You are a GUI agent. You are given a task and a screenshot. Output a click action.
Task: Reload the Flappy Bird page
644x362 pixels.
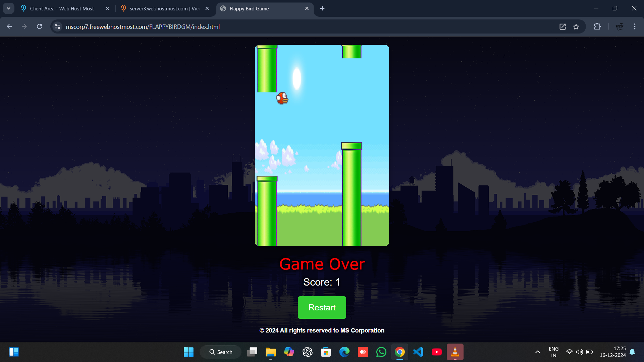(x=39, y=26)
